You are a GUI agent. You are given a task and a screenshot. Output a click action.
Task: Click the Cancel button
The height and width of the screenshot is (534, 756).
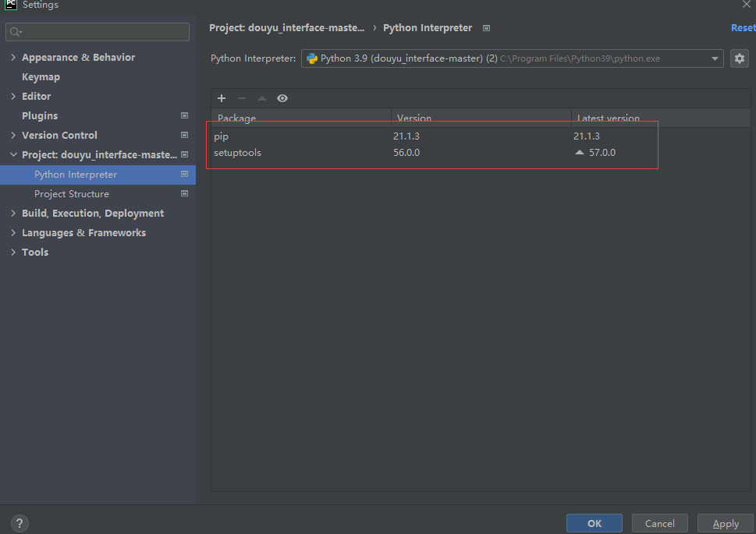coord(659,523)
